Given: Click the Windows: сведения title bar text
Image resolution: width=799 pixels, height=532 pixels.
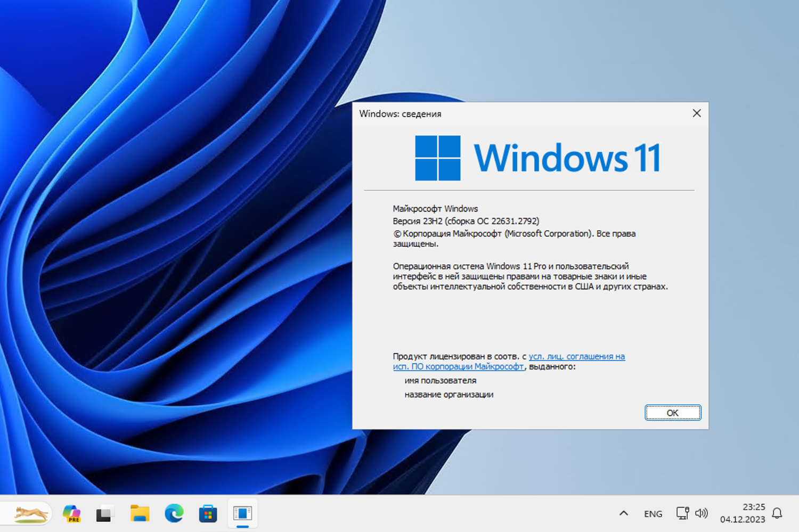Looking at the screenshot, I should pos(401,113).
